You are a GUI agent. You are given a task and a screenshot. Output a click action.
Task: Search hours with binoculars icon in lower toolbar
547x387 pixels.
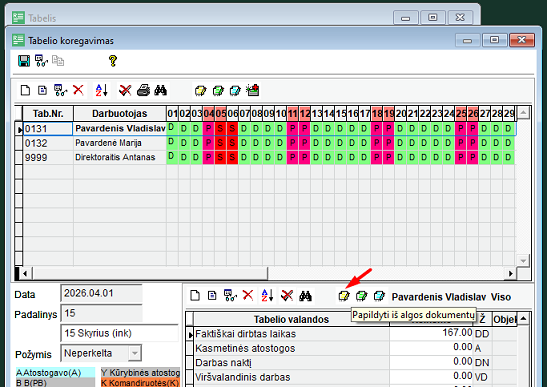(x=305, y=296)
